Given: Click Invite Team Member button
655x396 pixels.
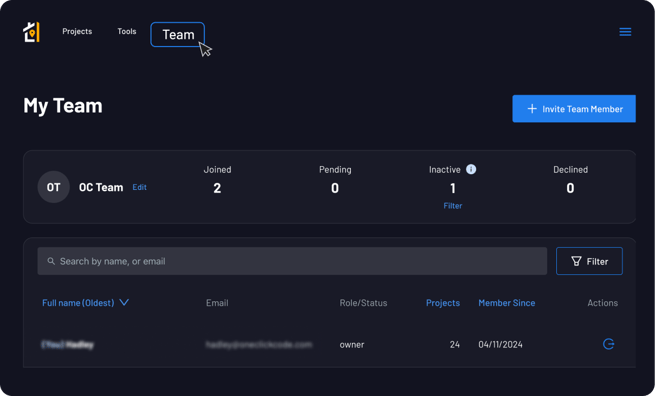Looking at the screenshot, I should tap(574, 109).
